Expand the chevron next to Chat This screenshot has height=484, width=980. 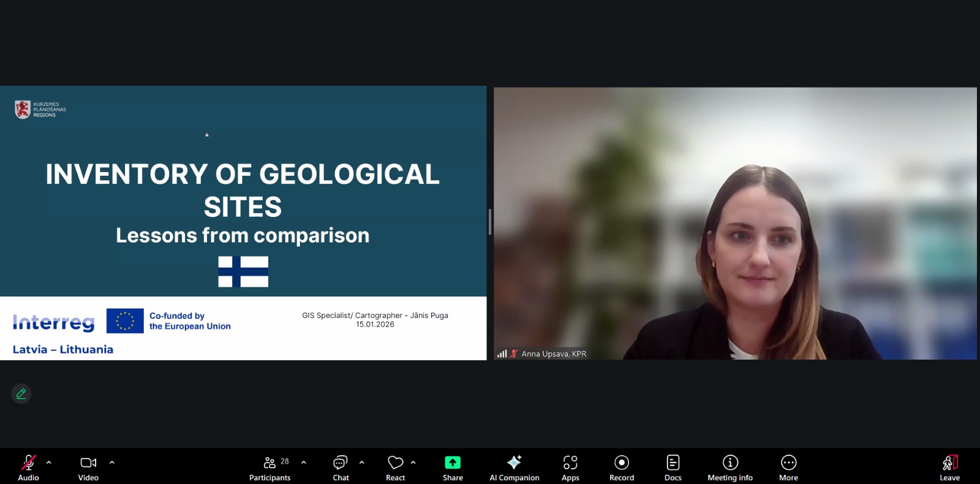pos(362,463)
